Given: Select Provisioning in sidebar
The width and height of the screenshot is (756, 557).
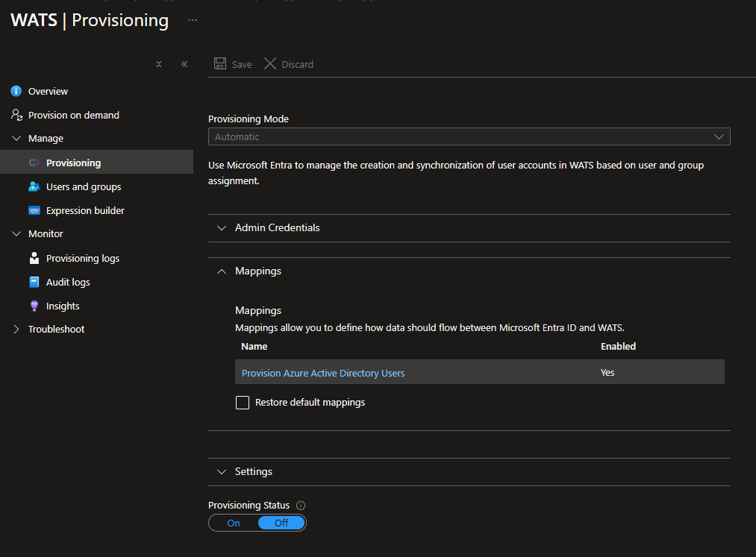Looking at the screenshot, I should coord(96,162).
